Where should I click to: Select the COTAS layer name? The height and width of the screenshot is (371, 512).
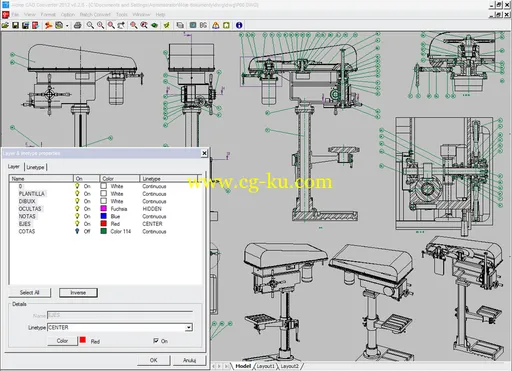click(x=27, y=231)
